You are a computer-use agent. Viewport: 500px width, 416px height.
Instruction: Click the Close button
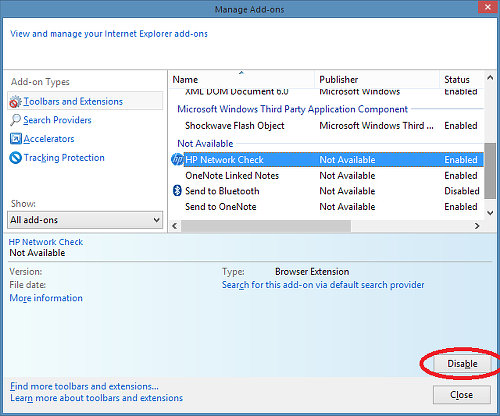pyautogui.click(x=462, y=395)
